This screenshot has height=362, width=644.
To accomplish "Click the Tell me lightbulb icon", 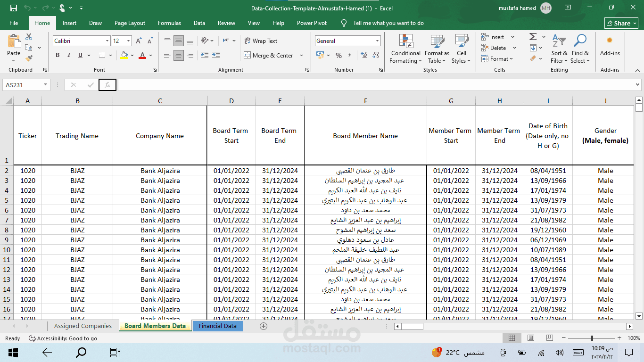I will tap(344, 23).
